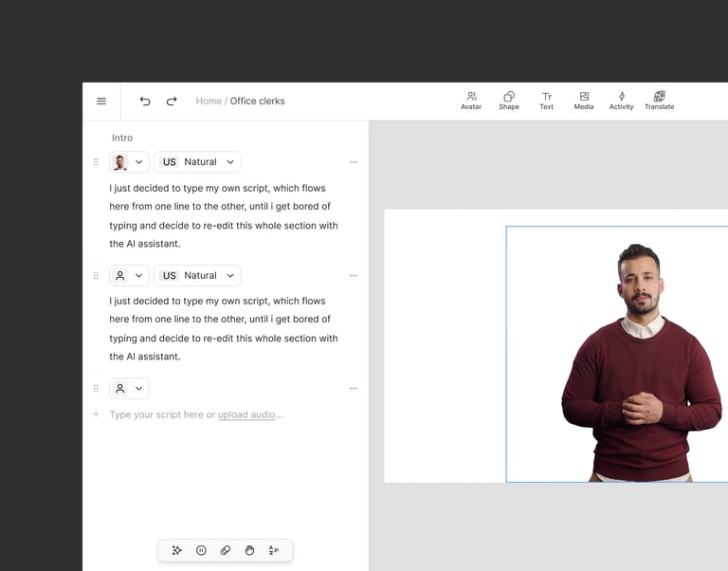Open the diction A-Z icon
Image resolution: width=728 pixels, height=571 pixels.
pyautogui.click(x=273, y=550)
